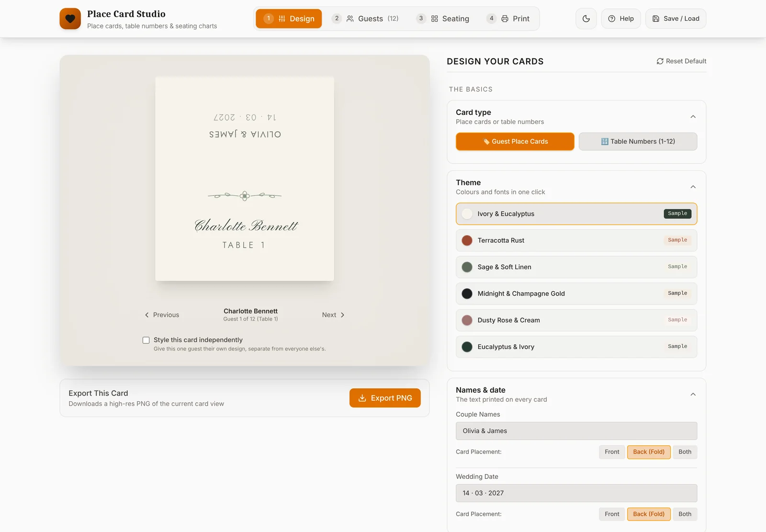Toggle dark mode with the moon icon
Image resolution: width=766 pixels, height=532 pixels.
point(586,19)
